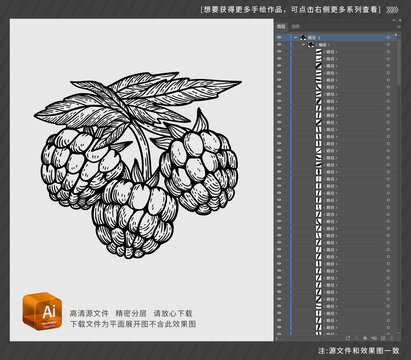This screenshot has height=360, width=411.
Task: Click the Create New Sublayer icon
Action: [374, 338]
